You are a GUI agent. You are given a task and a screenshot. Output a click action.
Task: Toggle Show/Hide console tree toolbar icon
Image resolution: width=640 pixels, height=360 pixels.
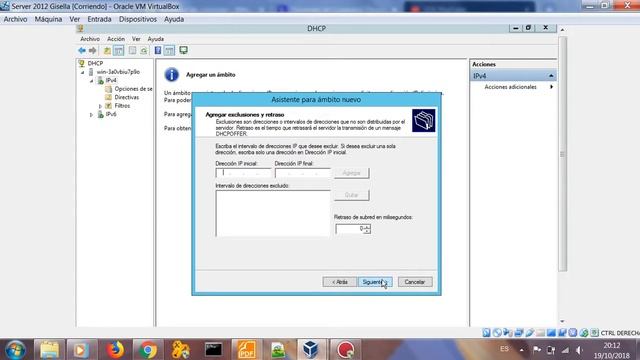coord(118,50)
